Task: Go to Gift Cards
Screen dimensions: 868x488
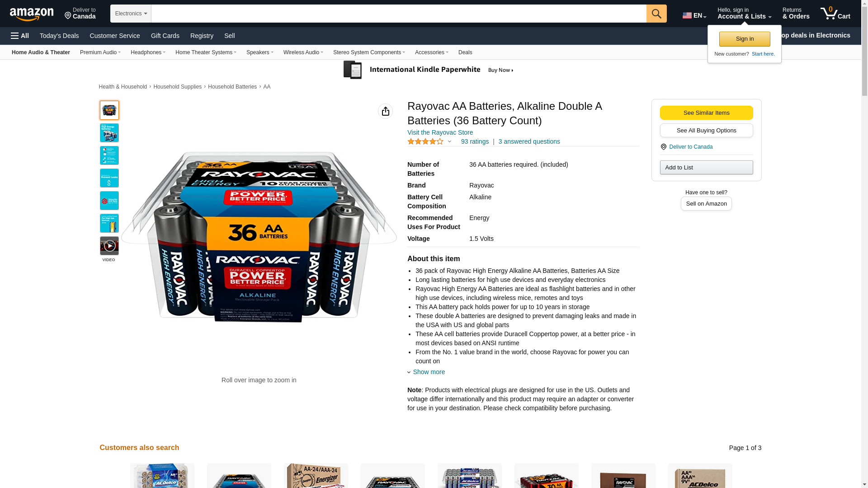Action: coord(165,36)
